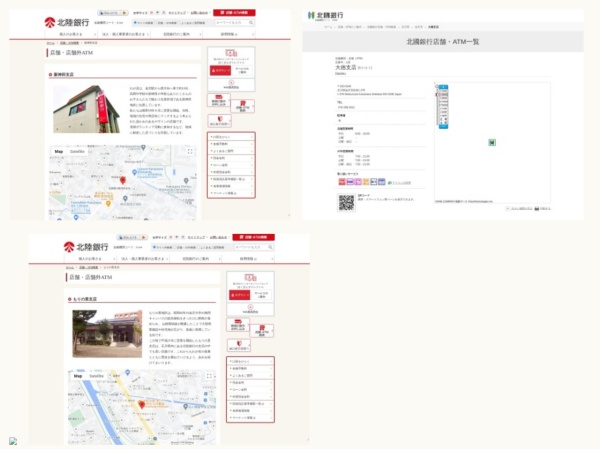Select site search radio on upper-left page

click(135, 23)
